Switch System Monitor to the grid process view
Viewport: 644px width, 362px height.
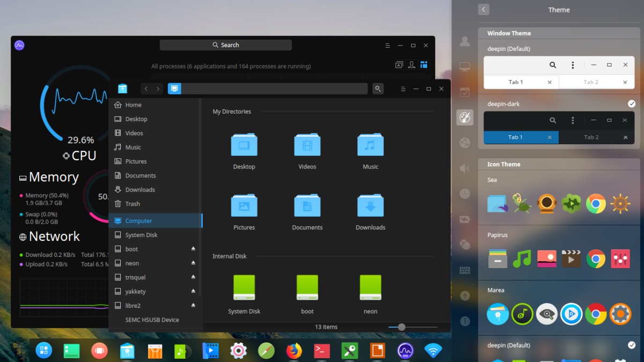[x=423, y=64]
